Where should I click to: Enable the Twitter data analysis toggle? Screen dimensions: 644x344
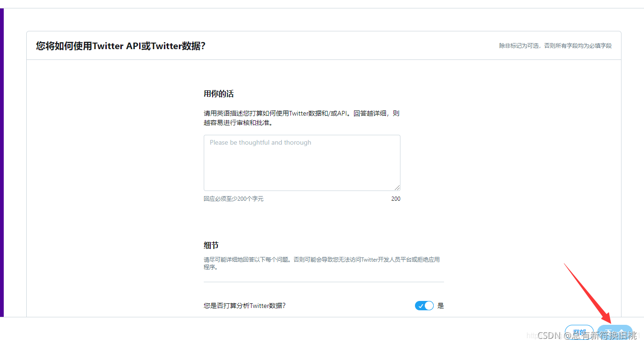click(x=424, y=305)
